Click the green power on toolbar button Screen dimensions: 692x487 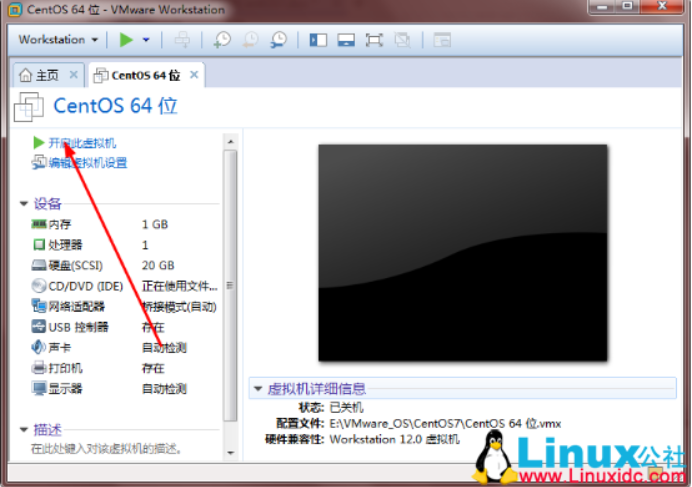pyautogui.click(x=126, y=40)
